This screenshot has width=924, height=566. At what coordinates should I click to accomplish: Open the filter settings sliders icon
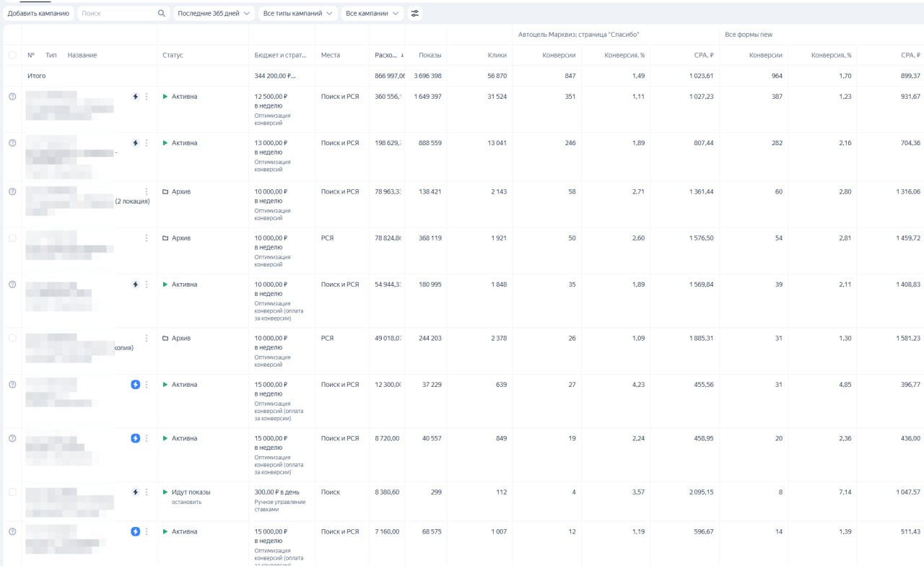[x=414, y=13]
